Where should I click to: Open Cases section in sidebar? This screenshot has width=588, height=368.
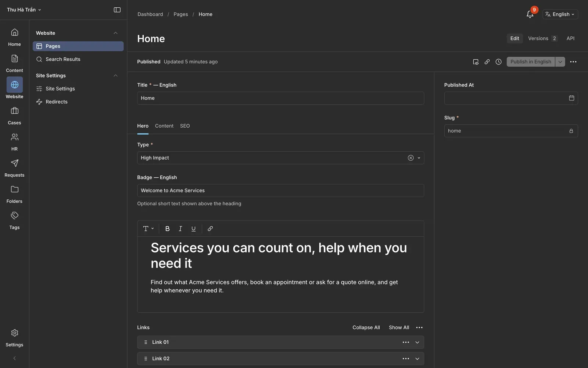[x=14, y=116]
